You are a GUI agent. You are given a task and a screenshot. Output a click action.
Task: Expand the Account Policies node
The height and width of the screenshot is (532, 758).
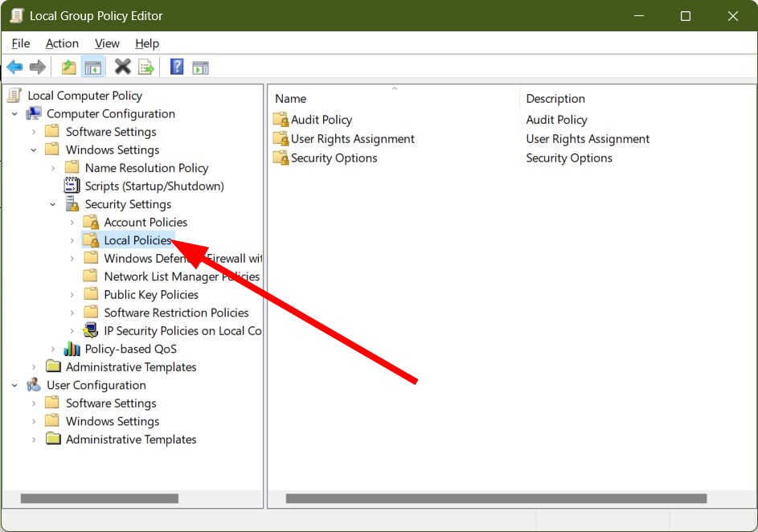tap(72, 223)
